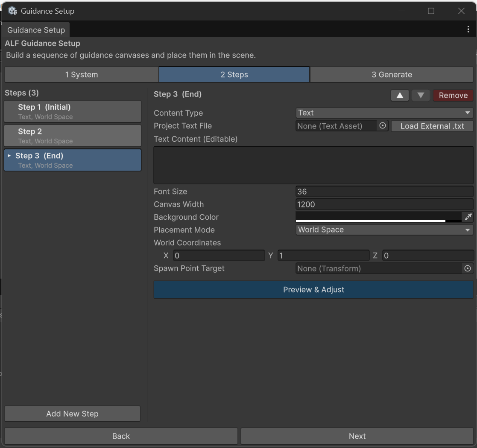477x448 pixels.
Task: Maximize the Guidance Setup window
Action: (x=431, y=11)
